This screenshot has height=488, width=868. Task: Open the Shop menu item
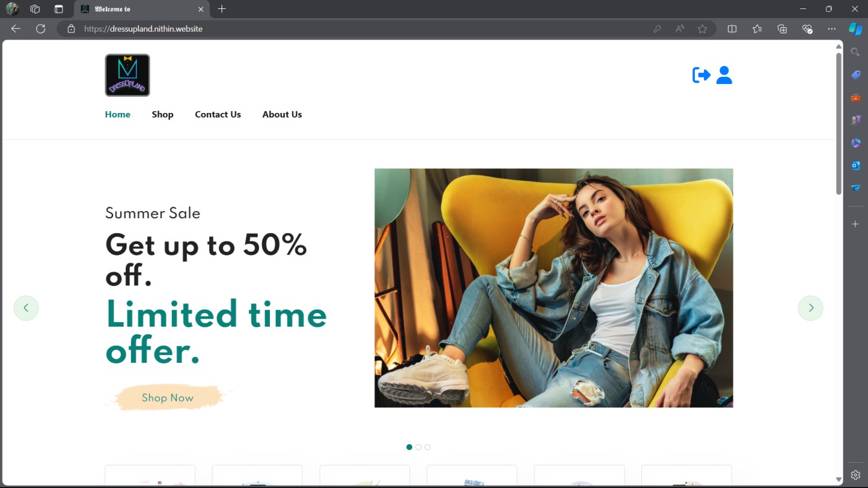pos(163,114)
